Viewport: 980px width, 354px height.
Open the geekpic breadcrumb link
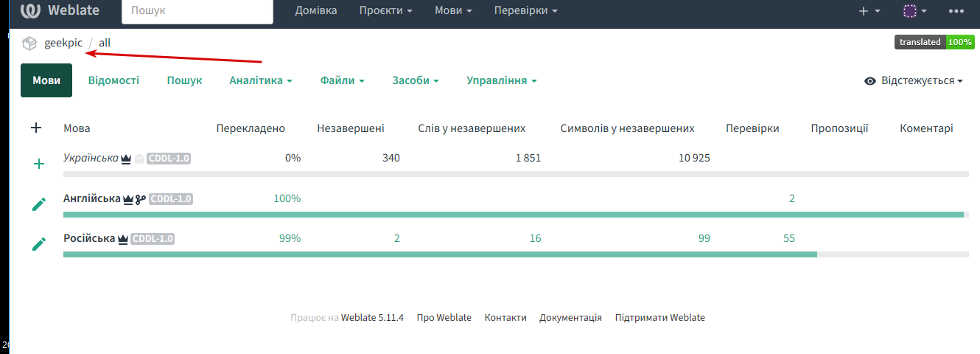tap(63, 44)
